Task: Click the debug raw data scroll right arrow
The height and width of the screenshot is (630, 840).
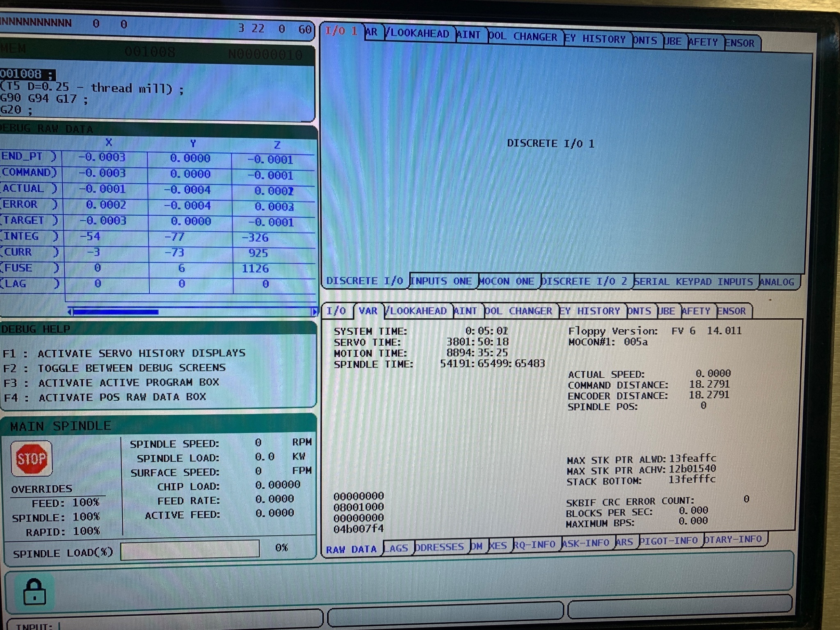Action: 315,312
